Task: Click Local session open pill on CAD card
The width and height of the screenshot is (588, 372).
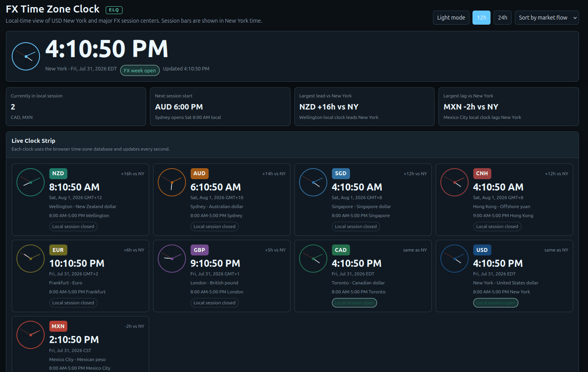Action: pos(354,303)
